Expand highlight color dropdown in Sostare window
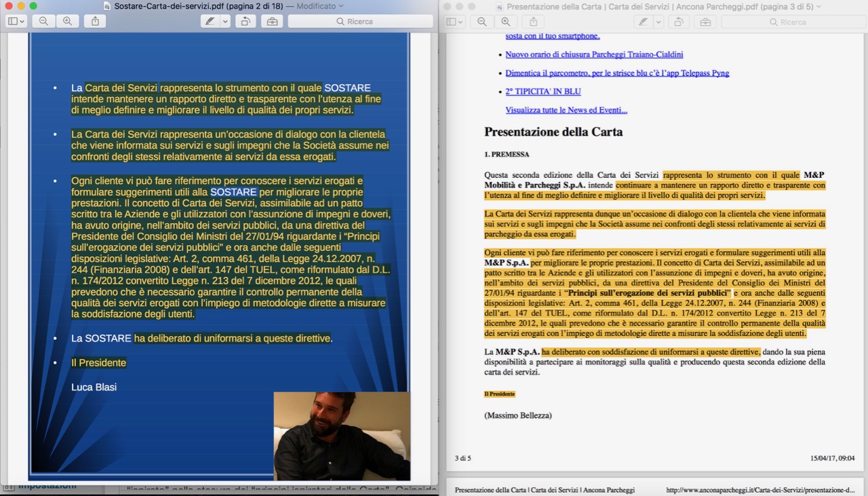 225,22
